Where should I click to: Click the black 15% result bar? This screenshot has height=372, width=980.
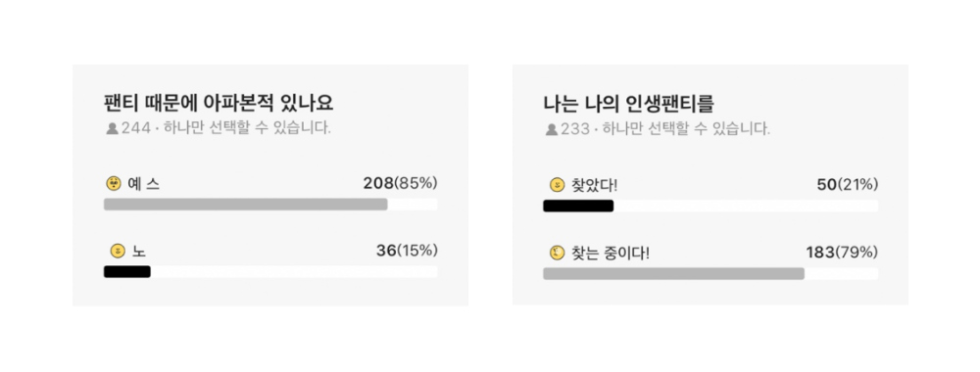pyautogui.click(x=126, y=272)
